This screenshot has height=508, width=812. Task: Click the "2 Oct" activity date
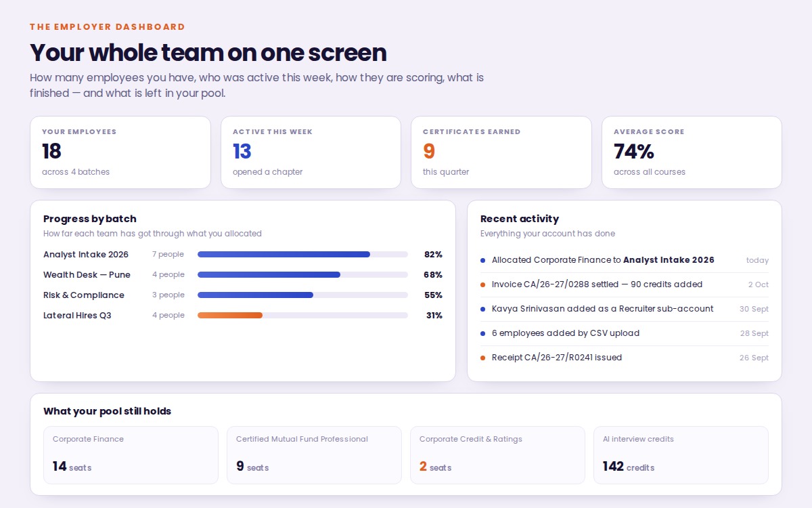tap(759, 284)
